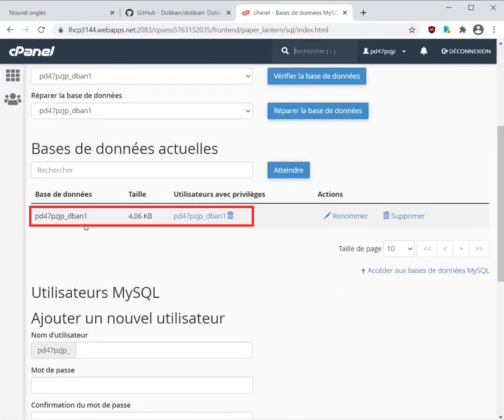Click the Atteindre button

(x=289, y=170)
